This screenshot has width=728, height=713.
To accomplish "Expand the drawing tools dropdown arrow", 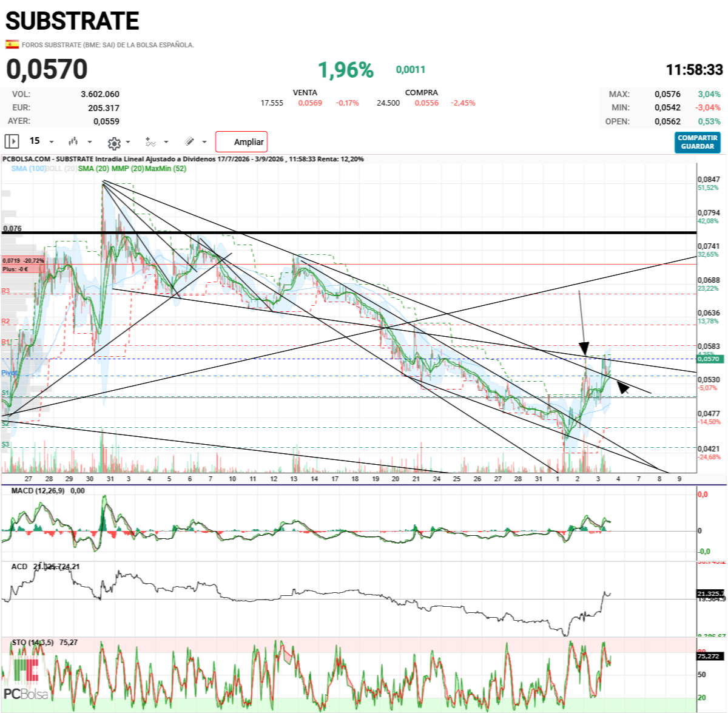I will click(204, 142).
